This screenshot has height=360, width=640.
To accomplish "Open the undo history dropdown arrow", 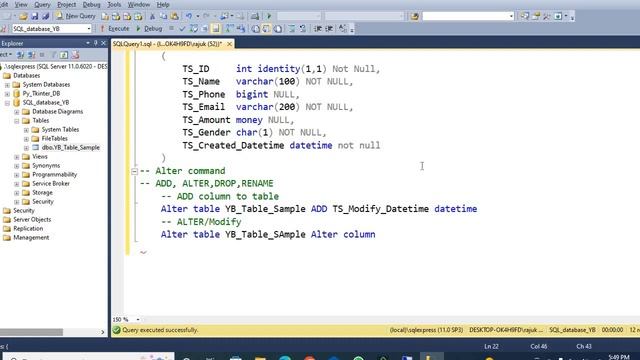I will pos(198,16).
